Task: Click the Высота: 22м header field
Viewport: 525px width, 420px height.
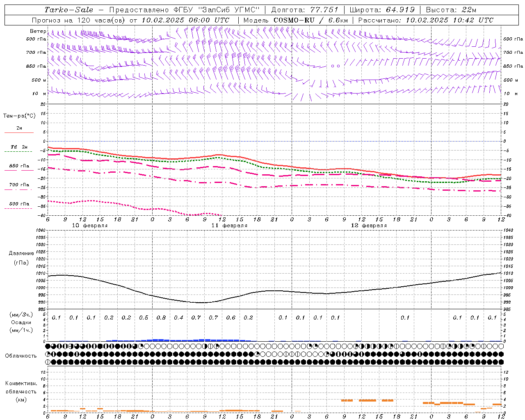Action: pyautogui.click(x=451, y=10)
